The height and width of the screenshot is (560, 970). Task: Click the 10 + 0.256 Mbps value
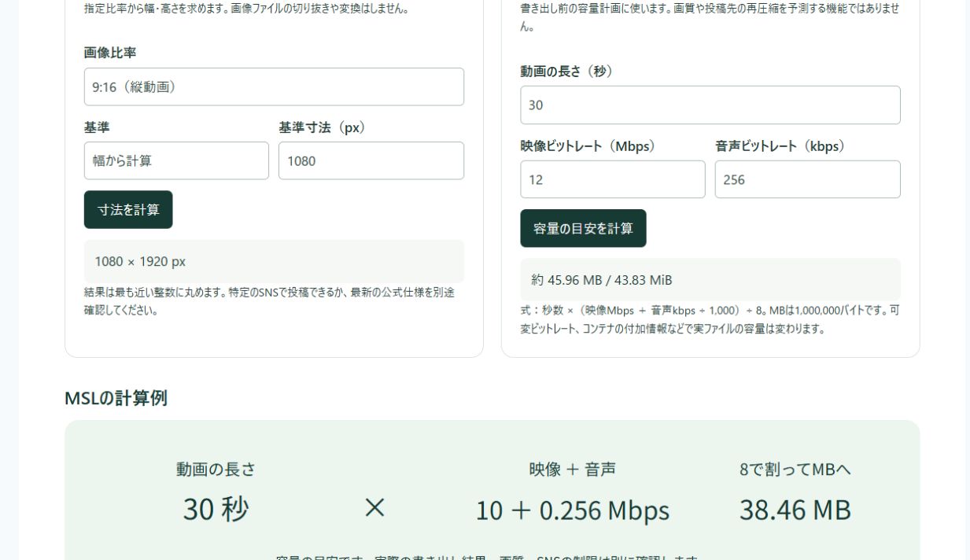pos(573,510)
